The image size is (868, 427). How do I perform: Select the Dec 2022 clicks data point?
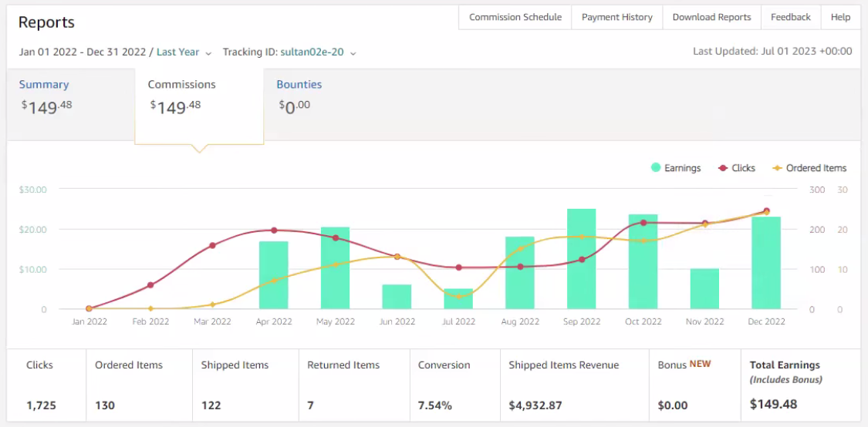click(766, 210)
